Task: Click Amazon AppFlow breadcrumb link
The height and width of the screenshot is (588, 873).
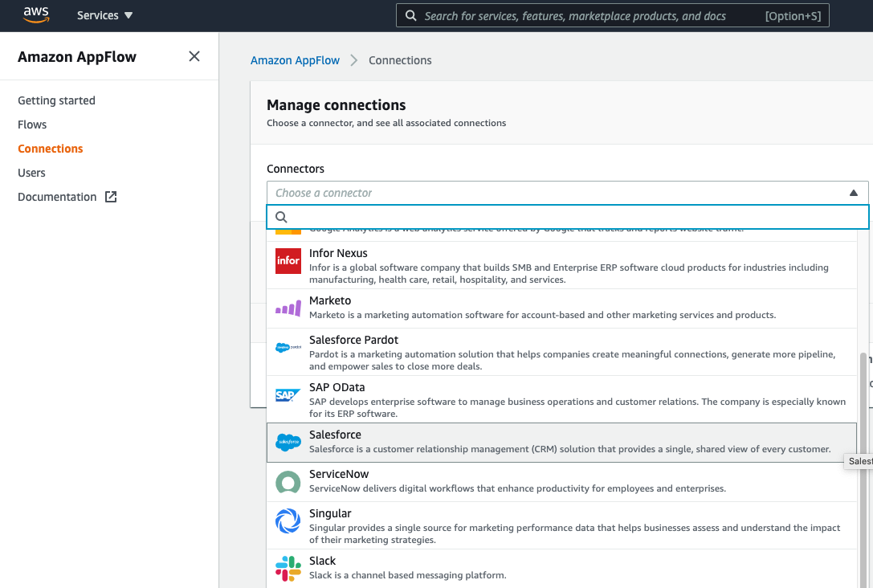Action: pos(295,60)
